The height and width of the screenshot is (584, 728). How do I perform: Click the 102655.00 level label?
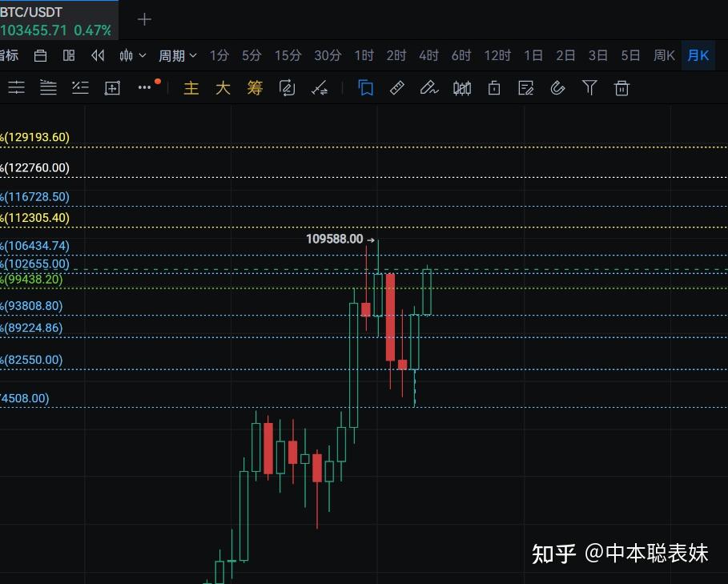coord(34,264)
